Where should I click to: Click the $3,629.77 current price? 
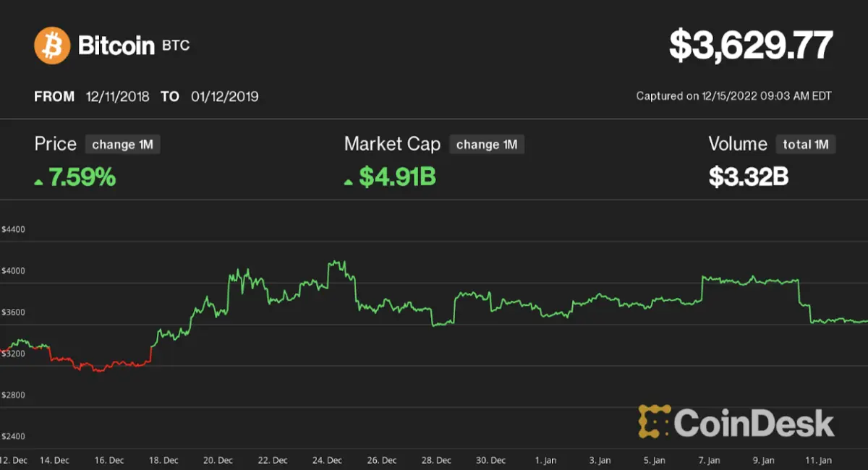tap(751, 46)
